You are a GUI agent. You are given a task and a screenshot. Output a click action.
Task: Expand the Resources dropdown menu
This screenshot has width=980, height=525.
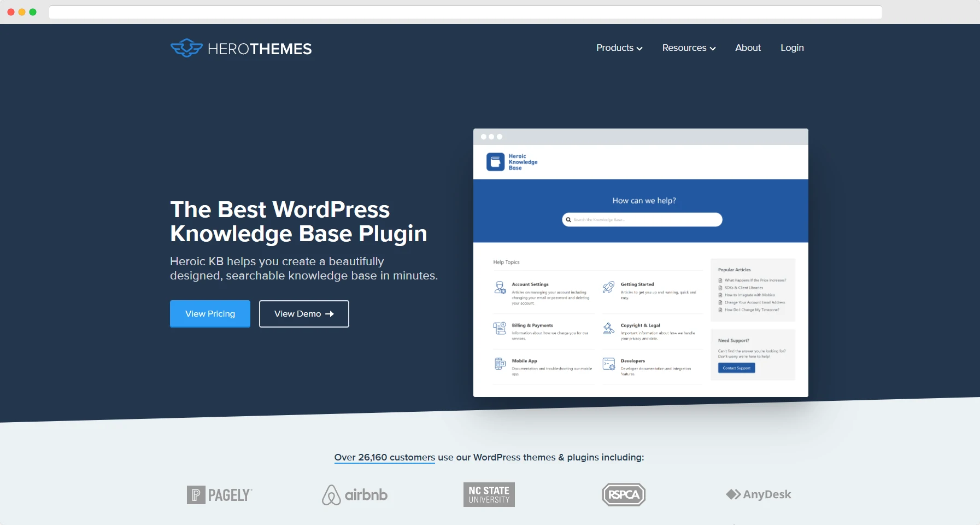pos(688,48)
